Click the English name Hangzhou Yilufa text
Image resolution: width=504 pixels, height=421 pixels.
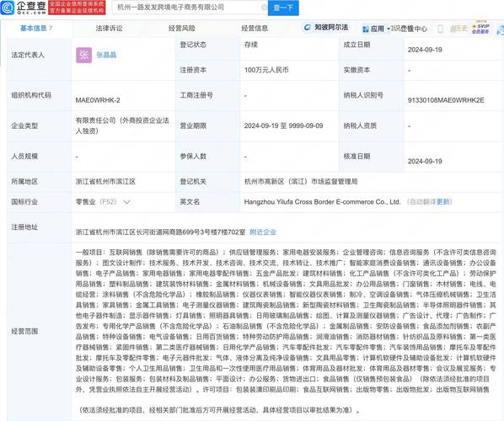tap(322, 202)
